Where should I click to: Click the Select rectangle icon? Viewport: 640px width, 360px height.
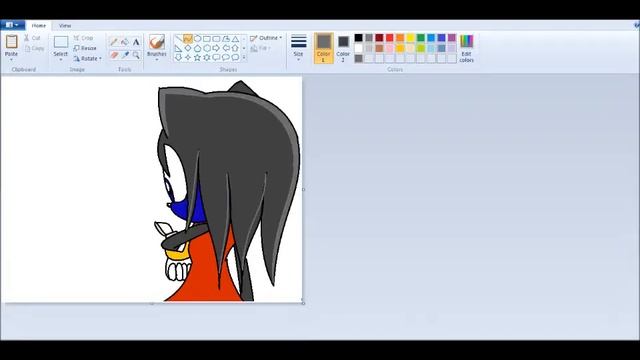click(x=61, y=42)
